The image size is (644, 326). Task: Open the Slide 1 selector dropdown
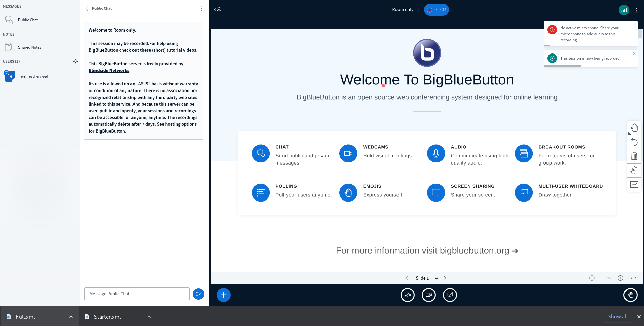click(x=427, y=278)
